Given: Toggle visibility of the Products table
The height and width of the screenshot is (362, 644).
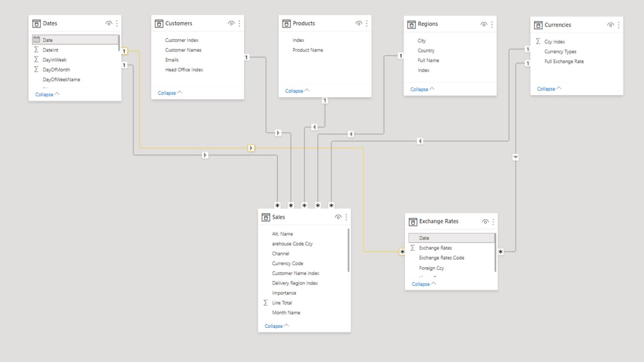Looking at the screenshot, I should [x=359, y=23].
